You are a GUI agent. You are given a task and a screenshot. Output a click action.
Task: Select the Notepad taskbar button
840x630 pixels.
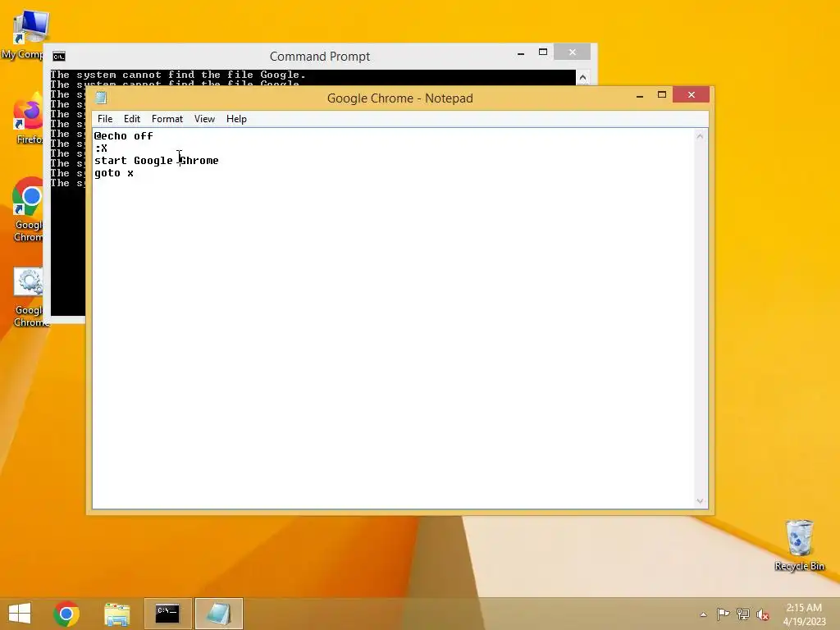(218, 614)
